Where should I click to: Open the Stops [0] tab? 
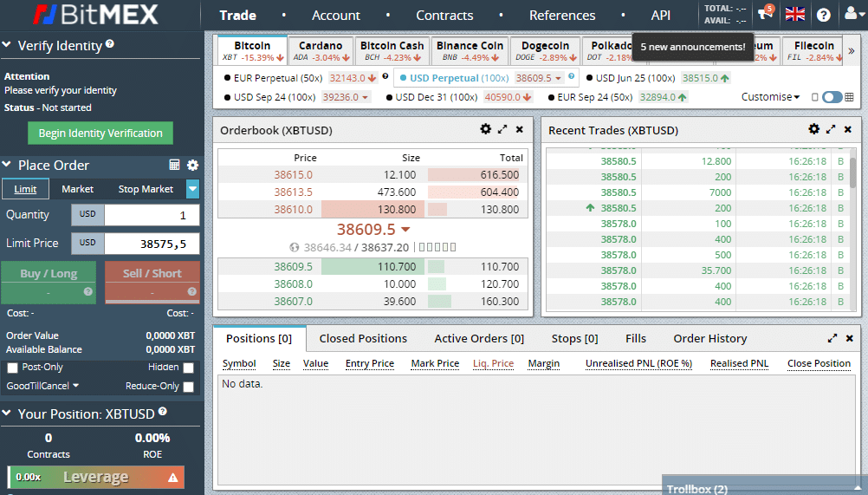click(x=574, y=338)
